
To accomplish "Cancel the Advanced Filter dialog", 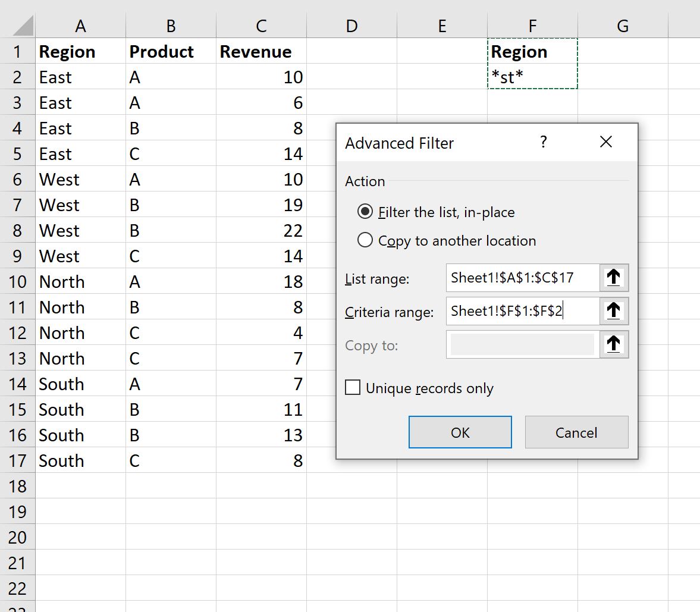I will click(576, 432).
